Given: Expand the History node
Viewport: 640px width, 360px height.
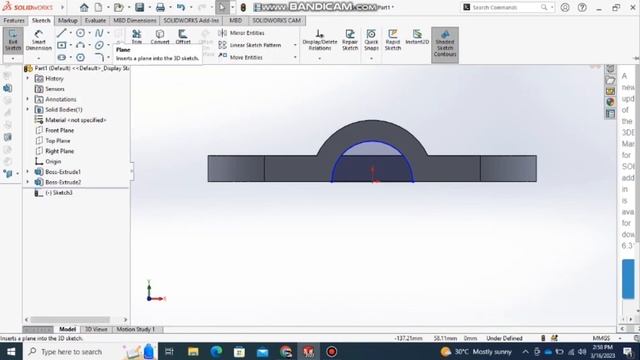Looking at the screenshot, I should point(28,78).
